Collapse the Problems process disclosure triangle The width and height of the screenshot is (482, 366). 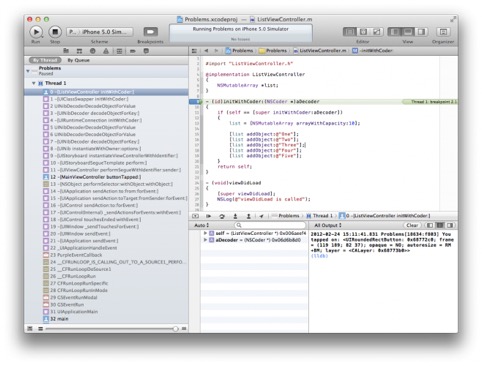point(28,71)
